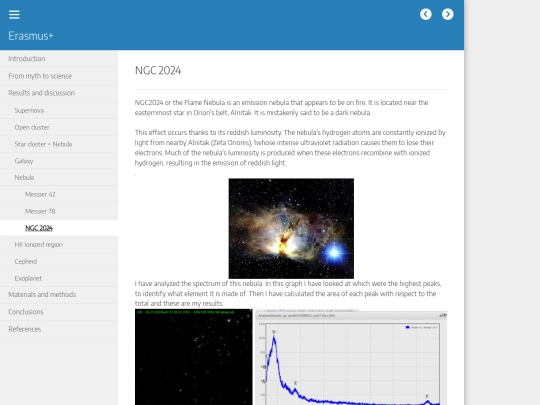
Task: Select the NGC 2024 sidebar item
Action: (59, 228)
